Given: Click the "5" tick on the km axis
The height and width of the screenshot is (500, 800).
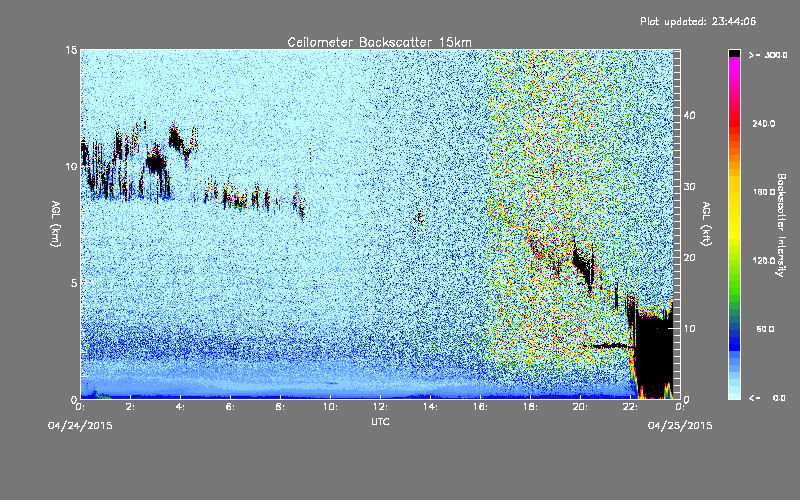Looking at the screenshot, I should pos(74,283).
